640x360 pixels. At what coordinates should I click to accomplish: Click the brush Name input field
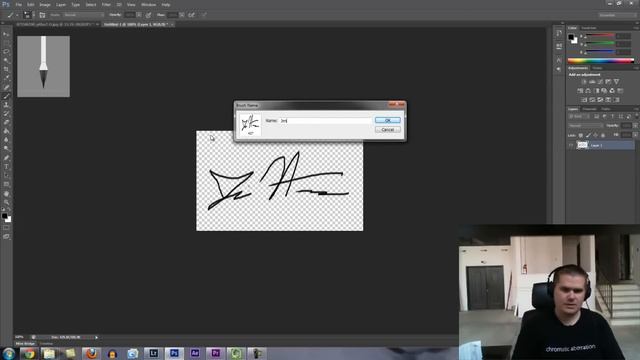click(326, 120)
